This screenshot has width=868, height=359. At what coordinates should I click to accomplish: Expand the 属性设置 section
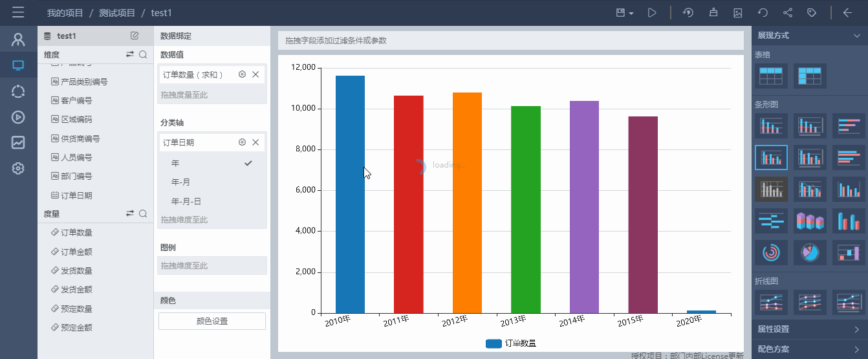(810, 329)
